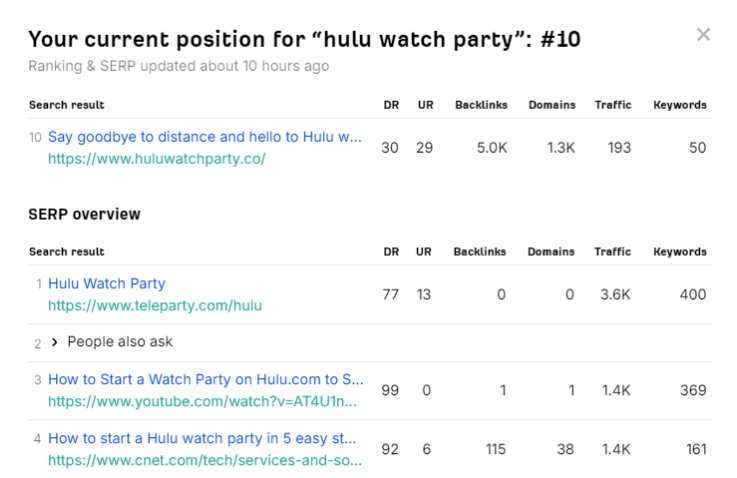The width and height of the screenshot is (737, 478).
Task: Click the 1.3K domains value for huluwatchparty.co
Action: tap(561, 148)
